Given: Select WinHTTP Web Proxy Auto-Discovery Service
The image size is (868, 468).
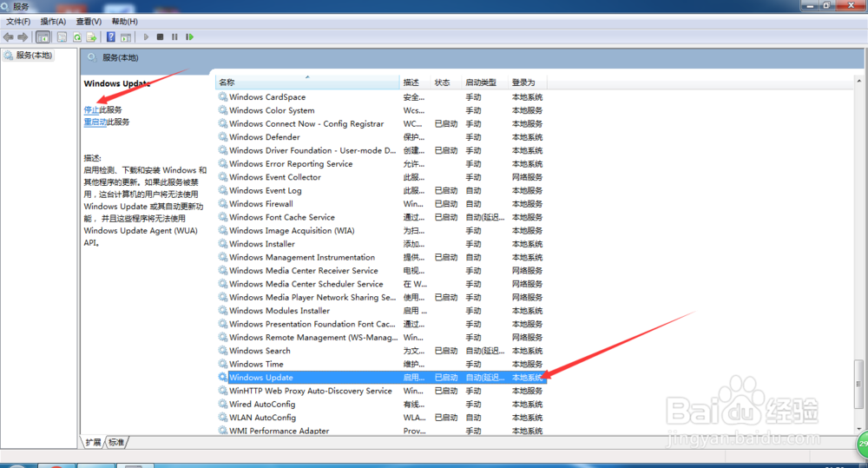Looking at the screenshot, I should (x=381, y=391).
